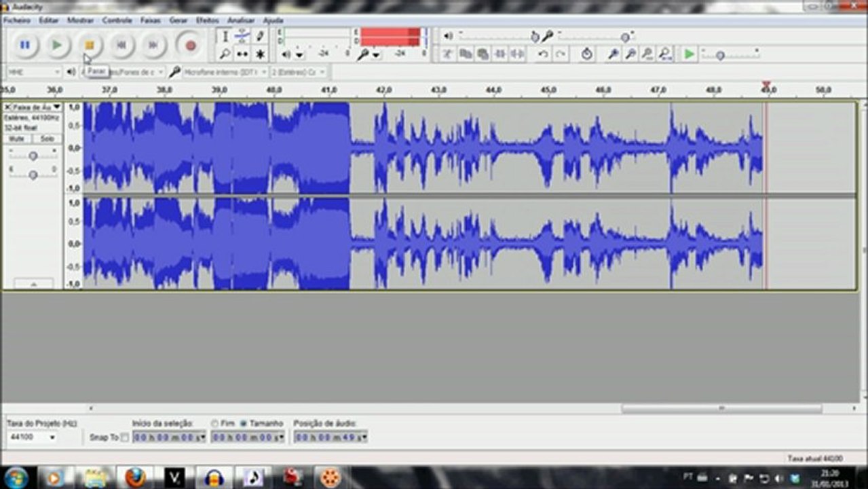This screenshot has height=489, width=868.
Task: Open the Ficheiro menu
Action: pyautogui.click(x=17, y=20)
